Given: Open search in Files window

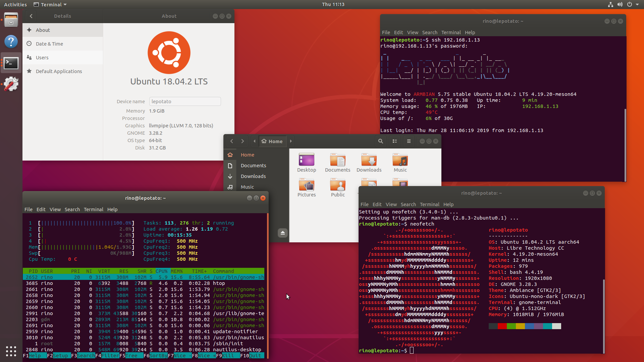Looking at the screenshot, I should click(x=381, y=141).
